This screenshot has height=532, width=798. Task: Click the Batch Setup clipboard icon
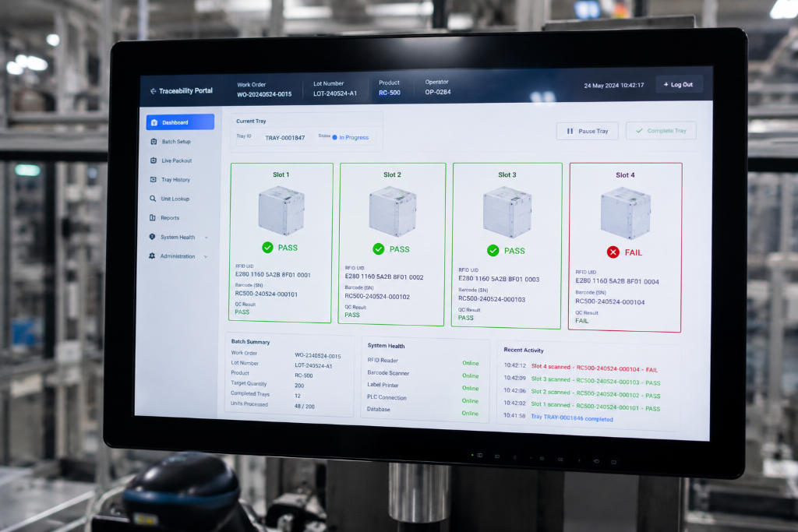(x=154, y=142)
